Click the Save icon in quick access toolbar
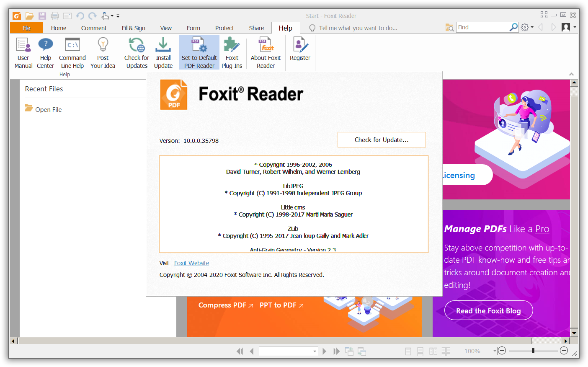This screenshot has height=367, width=588. 42,16
